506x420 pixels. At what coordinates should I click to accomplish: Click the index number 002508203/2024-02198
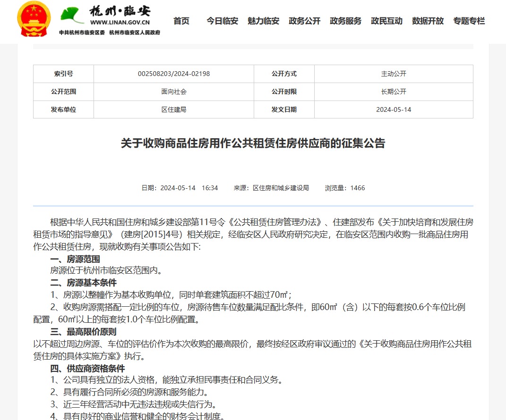[173, 74]
